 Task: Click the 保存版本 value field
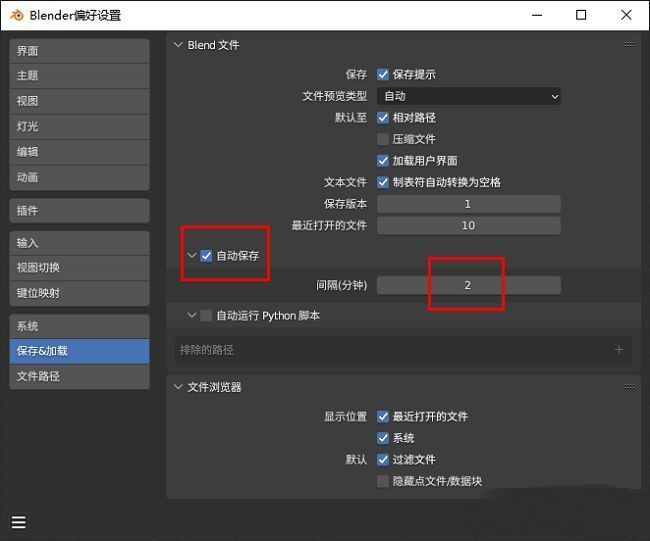468,204
